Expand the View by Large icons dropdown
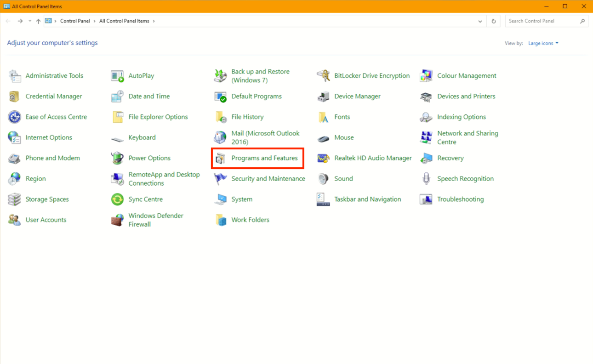 pyautogui.click(x=543, y=43)
